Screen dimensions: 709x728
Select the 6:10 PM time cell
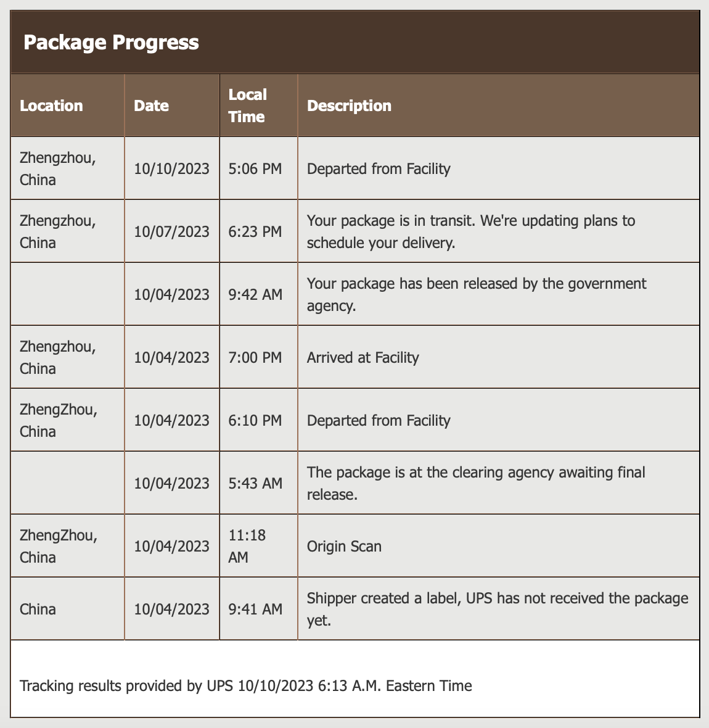point(255,420)
